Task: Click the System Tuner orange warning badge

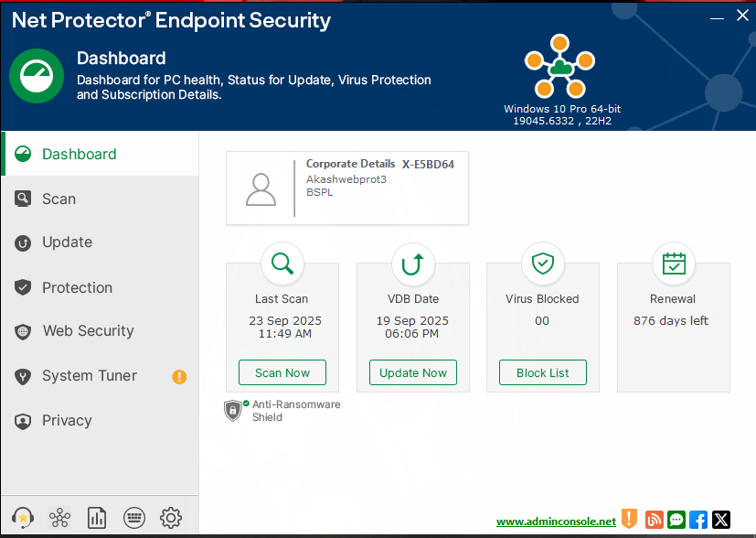Action: tap(179, 376)
